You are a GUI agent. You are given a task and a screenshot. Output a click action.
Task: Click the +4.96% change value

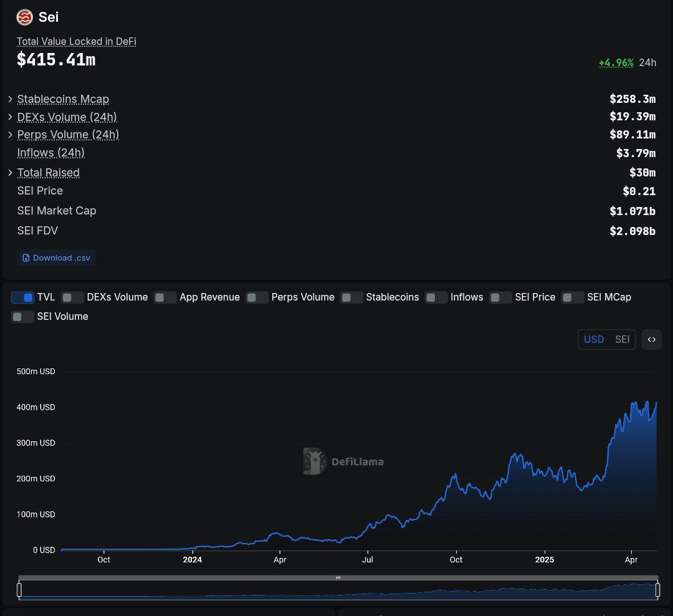point(616,63)
